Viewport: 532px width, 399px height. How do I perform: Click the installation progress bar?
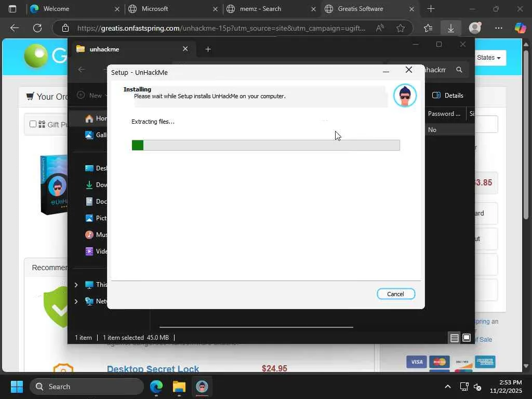tap(265, 145)
